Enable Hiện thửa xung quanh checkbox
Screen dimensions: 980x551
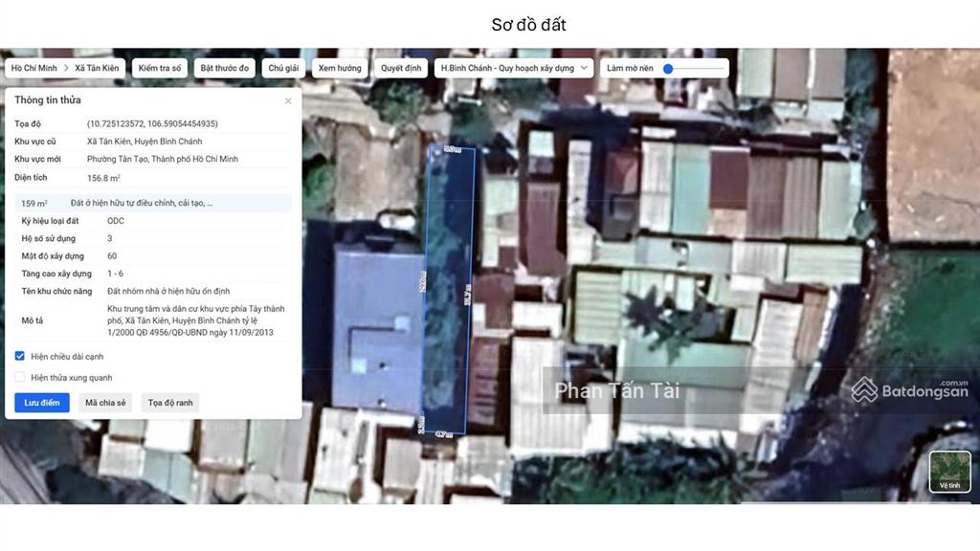click(x=20, y=377)
